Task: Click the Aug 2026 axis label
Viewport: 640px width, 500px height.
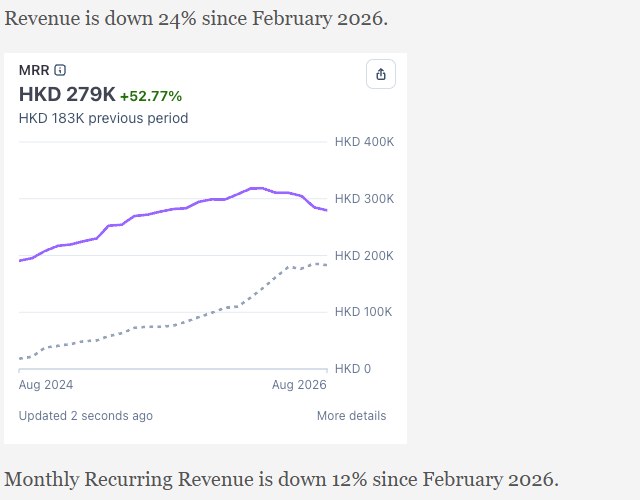Action: [x=299, y=385]
